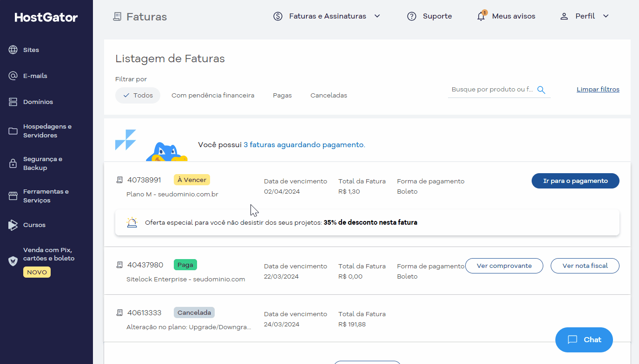Click the Venda com Pix shield icon
This screenshot has width=639, height=364.
pos(13,261)
